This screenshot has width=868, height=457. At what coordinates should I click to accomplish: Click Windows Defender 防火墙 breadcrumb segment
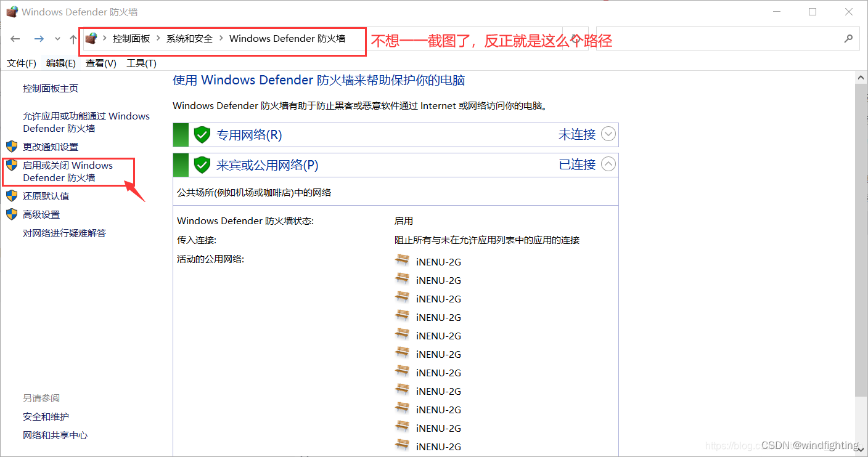(x=287, y=38)
